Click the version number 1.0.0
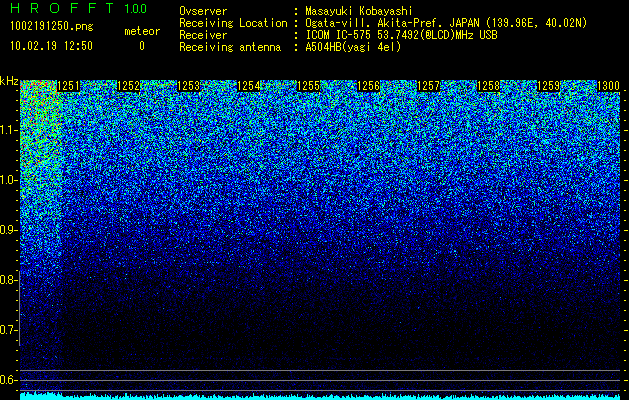629x400 pixels. [136, 9]
